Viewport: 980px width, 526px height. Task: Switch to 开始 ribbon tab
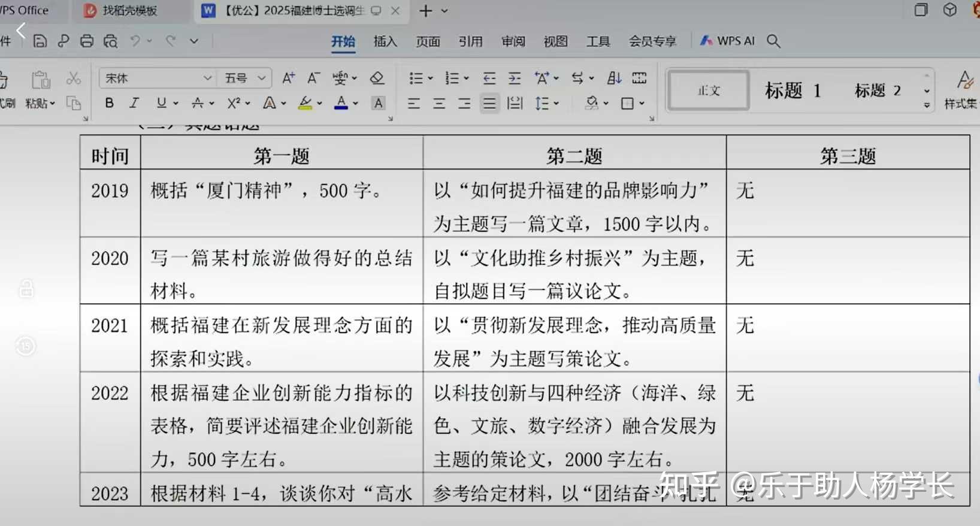click(x=343, y=41)
